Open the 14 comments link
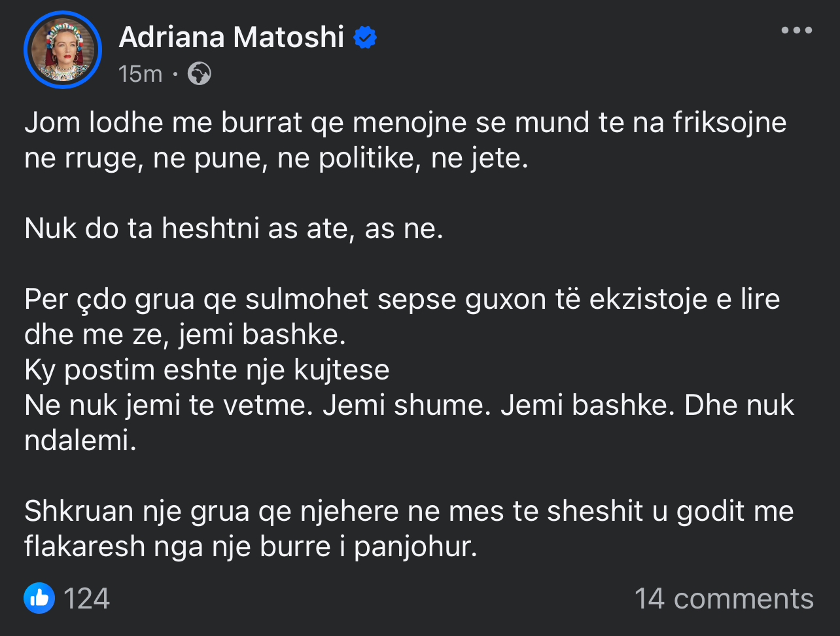This screenshot has width=840, height=636. (724, 599)
